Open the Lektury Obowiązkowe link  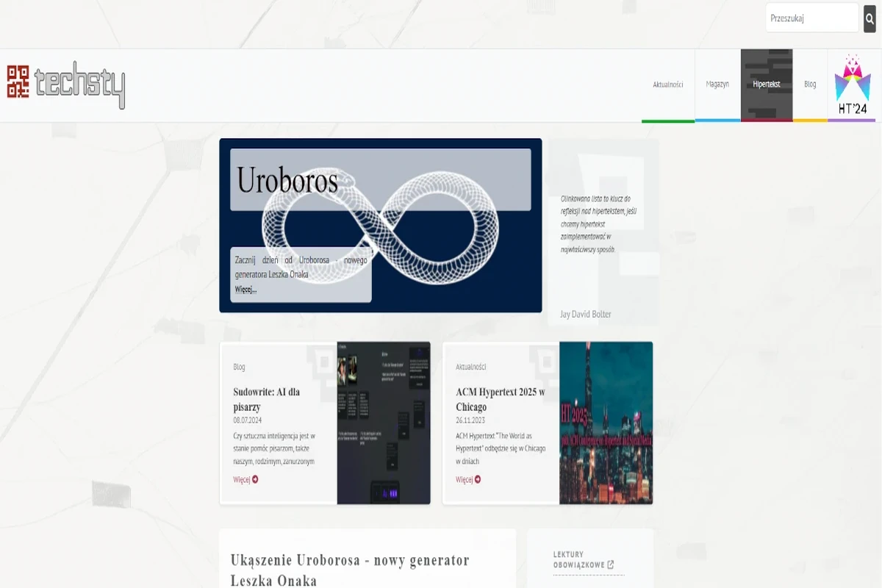(578, 560)
